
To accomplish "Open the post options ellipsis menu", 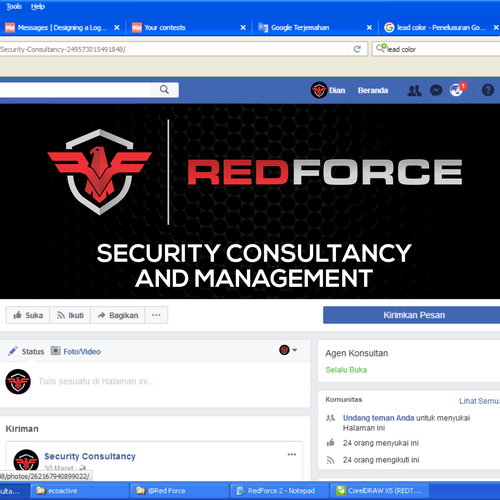I will click(x=292, y=454).
